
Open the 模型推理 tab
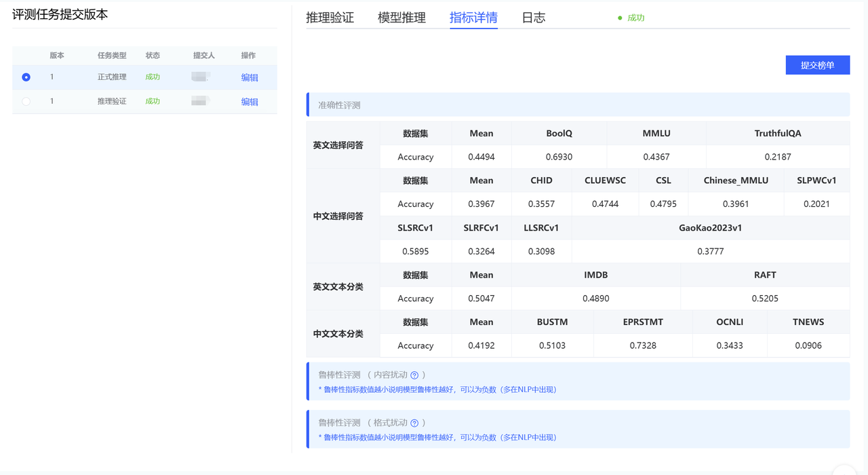[x=401, y=18]
